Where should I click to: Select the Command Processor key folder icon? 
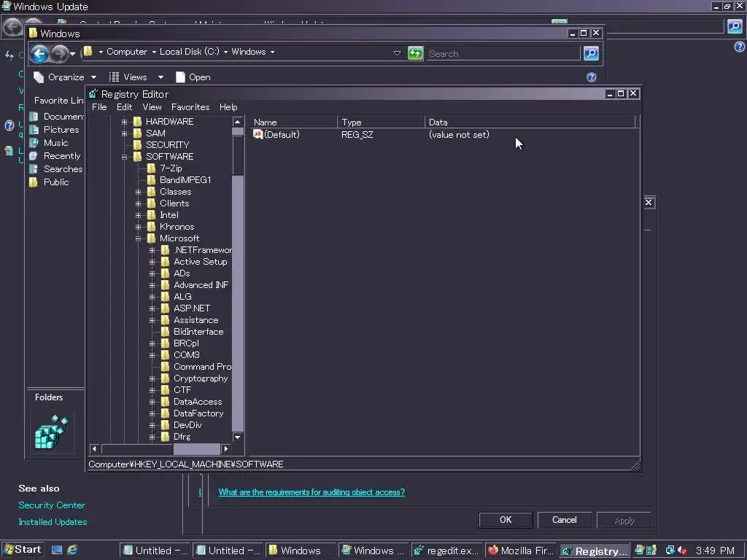(x=166, y=367)
